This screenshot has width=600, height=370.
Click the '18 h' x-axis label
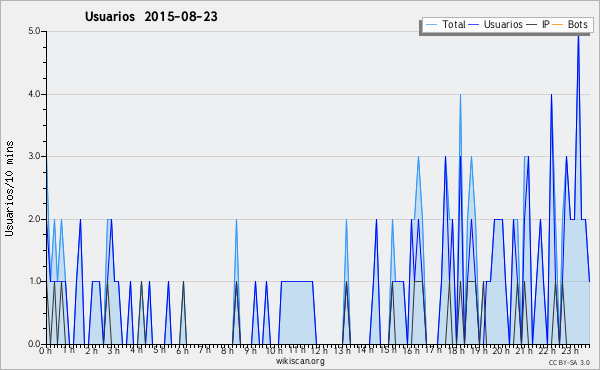coord(456,351)
